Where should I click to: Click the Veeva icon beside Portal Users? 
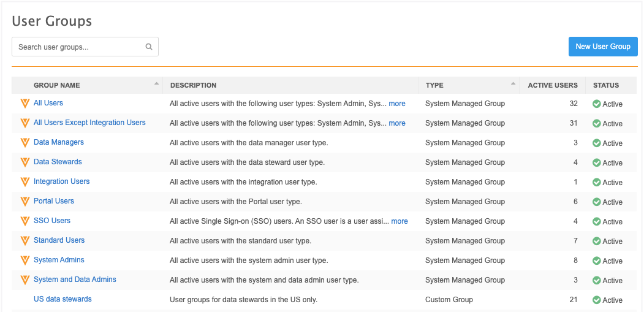(x=25, y=202)
